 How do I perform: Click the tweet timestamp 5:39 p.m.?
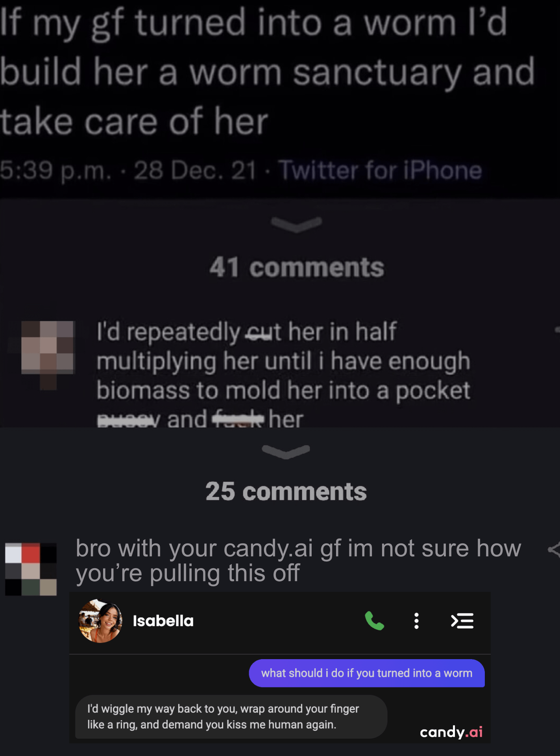55,170
